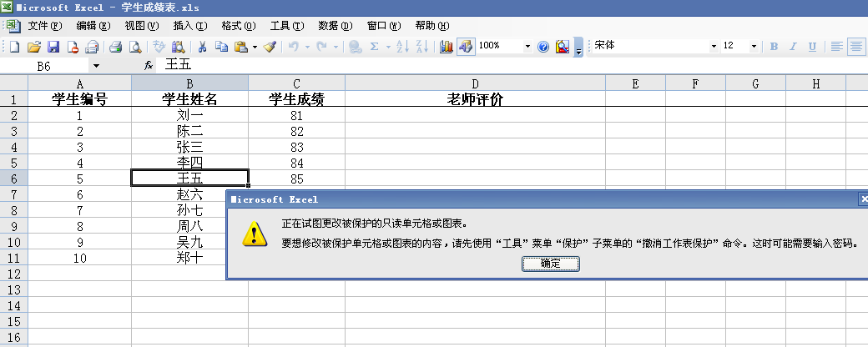This screenshot has width=868, height=347.
Task: Click the AutoSum sigma icon
Action: point(375,47)
